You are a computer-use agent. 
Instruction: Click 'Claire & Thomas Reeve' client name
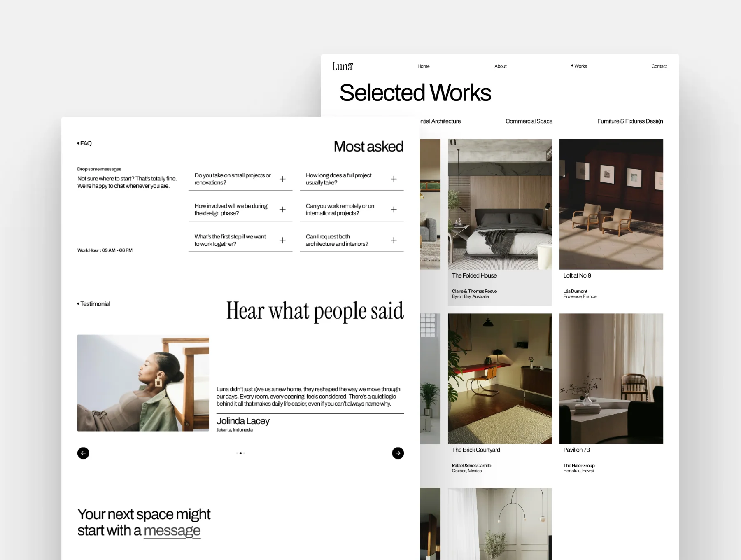pyautogui.click(x=474, y=291)
